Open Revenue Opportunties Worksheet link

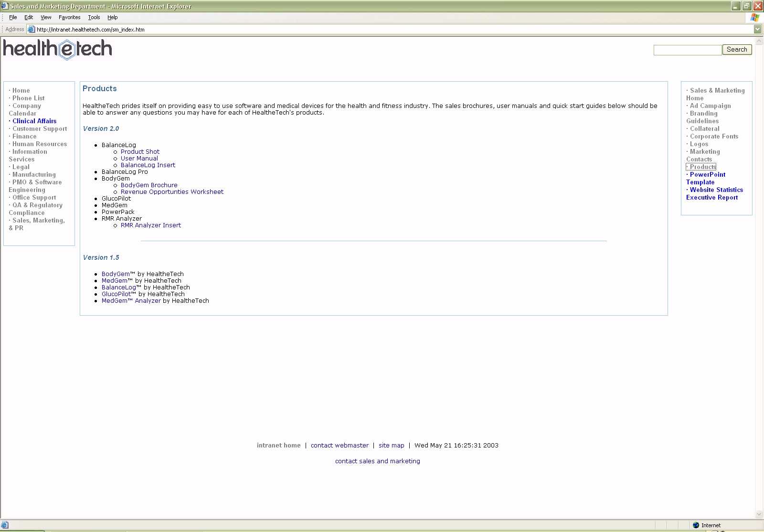pyautogui.click(x=172, y=192)
